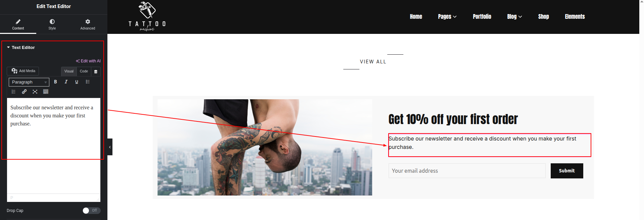Switch to the Style tab
The image size is (644, 220).
pos(52,24)
